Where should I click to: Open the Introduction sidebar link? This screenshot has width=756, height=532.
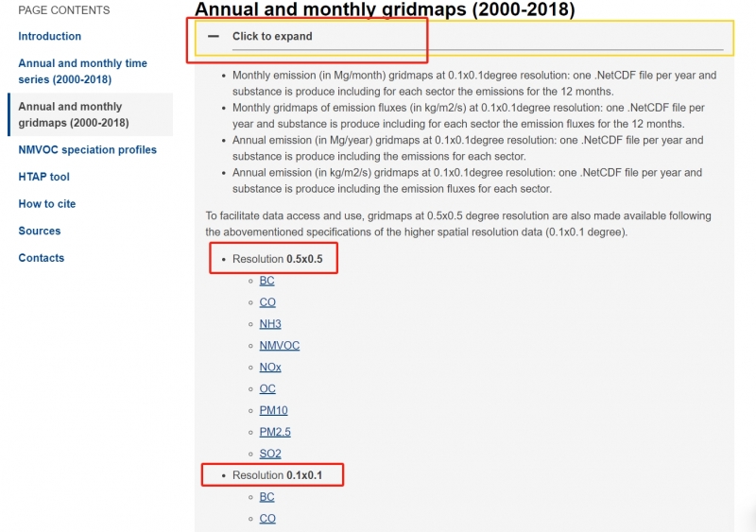point(50,36)
